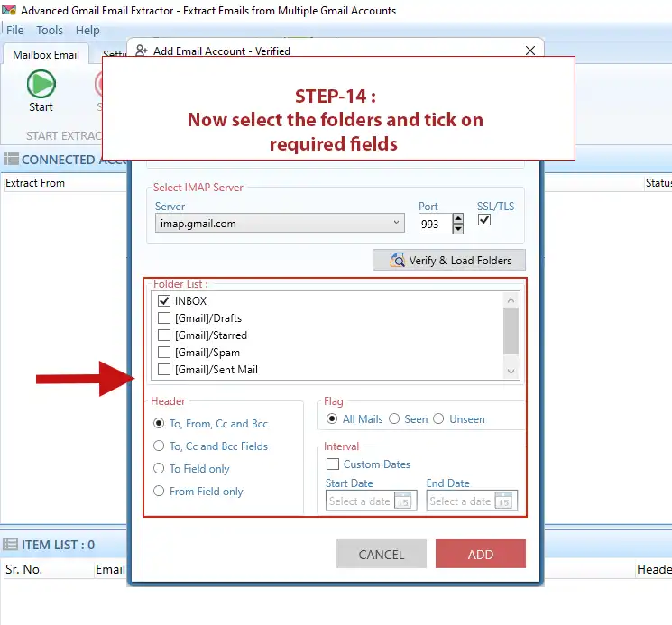This screenshot has width=672, height=625.
Task: Open the File menu
Action: [x=15, y=30]
